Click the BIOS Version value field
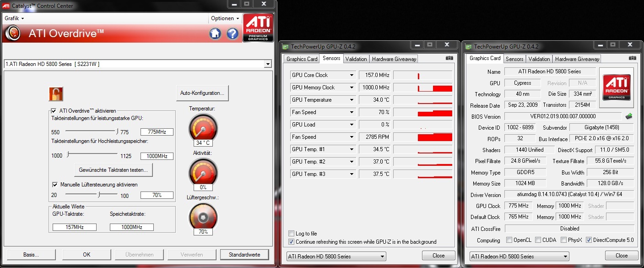This screenshot has height=268, width=644. tap(563, 116)
